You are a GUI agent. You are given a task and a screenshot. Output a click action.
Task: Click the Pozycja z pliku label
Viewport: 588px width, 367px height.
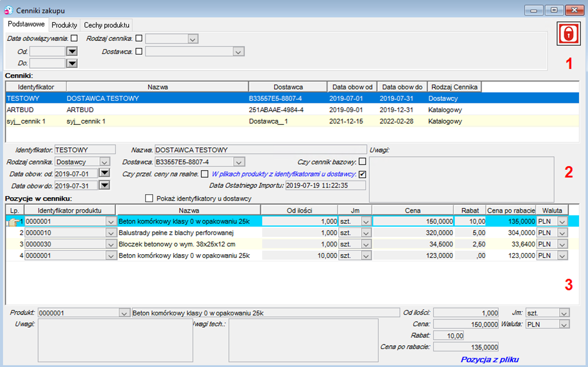tap(489, 359)
